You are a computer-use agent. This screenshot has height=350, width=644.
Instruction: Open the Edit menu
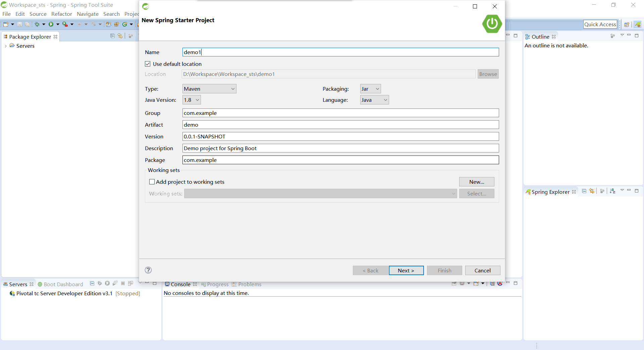click(20, 14)
